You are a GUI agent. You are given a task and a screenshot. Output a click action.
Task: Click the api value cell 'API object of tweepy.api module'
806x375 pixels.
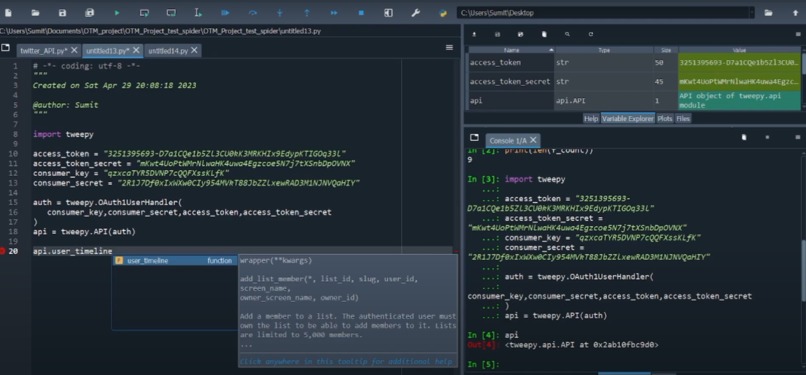(739, 101)
